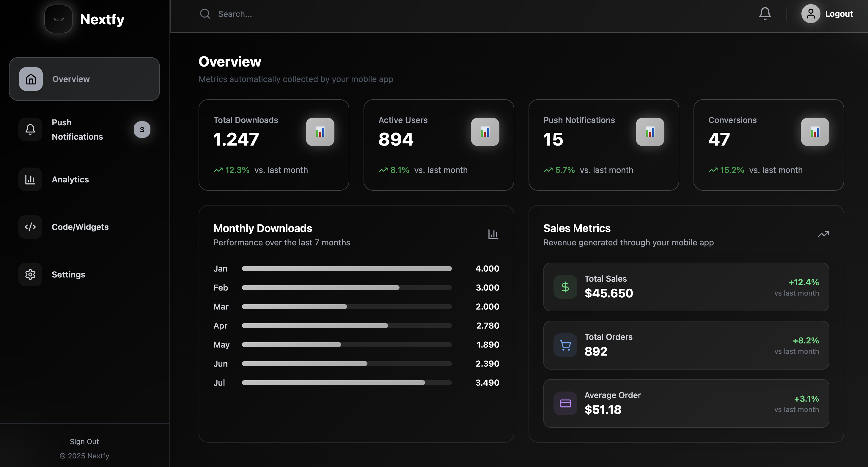The width and height of the screenshot is (868, 467).
Task: Click the dollar icon beside Total Sales
Action: [565, 287]
